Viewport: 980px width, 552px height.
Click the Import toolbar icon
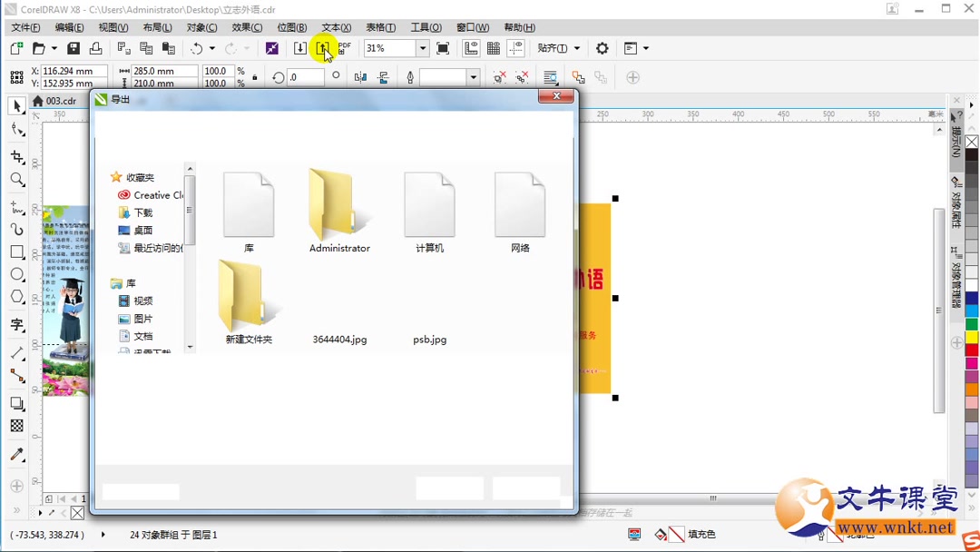pyautogui.click(x=300, y=48)
